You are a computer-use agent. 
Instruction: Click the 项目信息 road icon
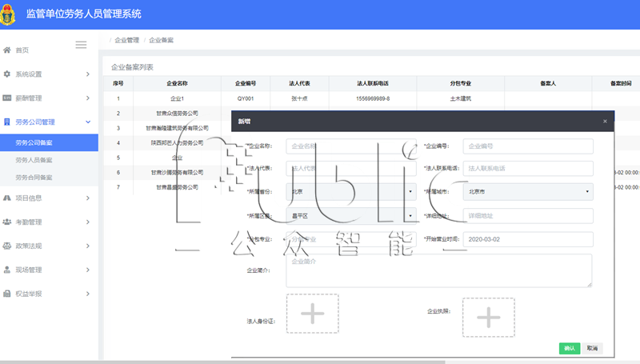point(7,198)
